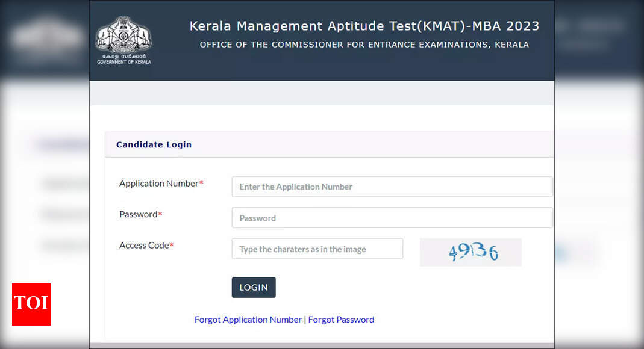Click the Candidate Login heading
The width and height of the screenshot is (644, 349).
(154, 144)
